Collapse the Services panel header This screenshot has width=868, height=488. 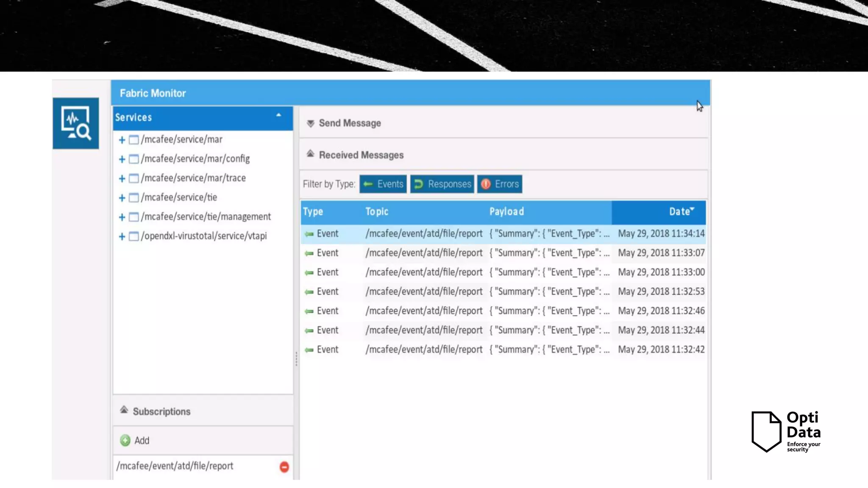tap(278, 115)
